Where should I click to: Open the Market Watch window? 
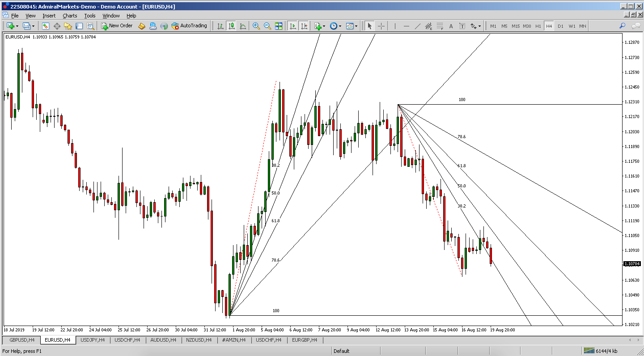point(45,26)
